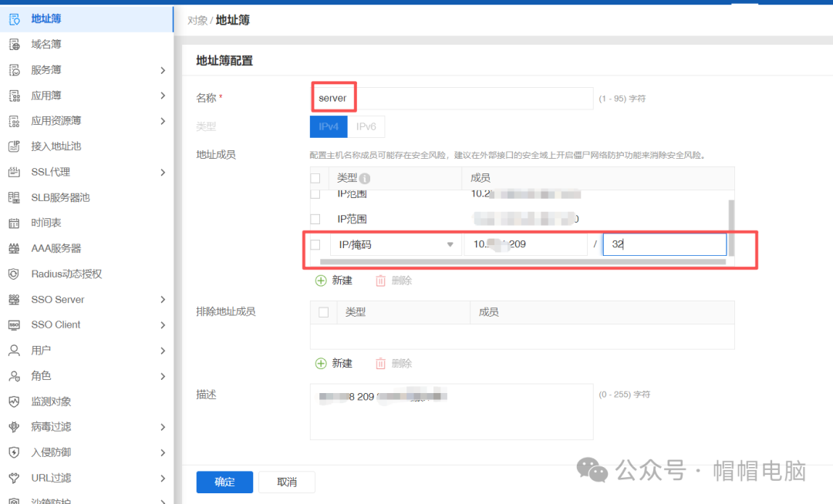Viewport: 833px width, 504px height.
Task: Click the 名称 input containing server
Action: point(451,98)
